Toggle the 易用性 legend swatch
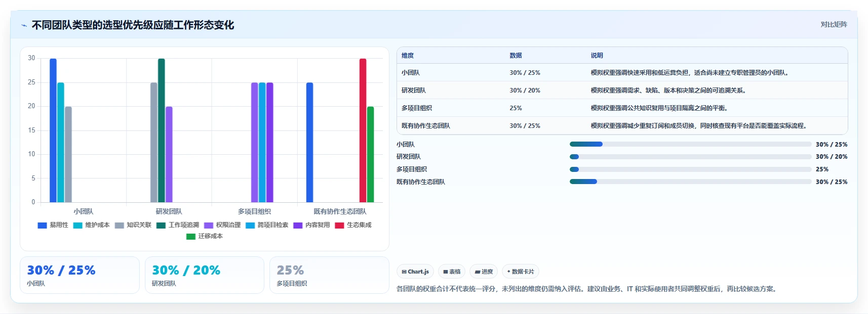Viewport: 868px width, 314px height. tap(42, 225)
